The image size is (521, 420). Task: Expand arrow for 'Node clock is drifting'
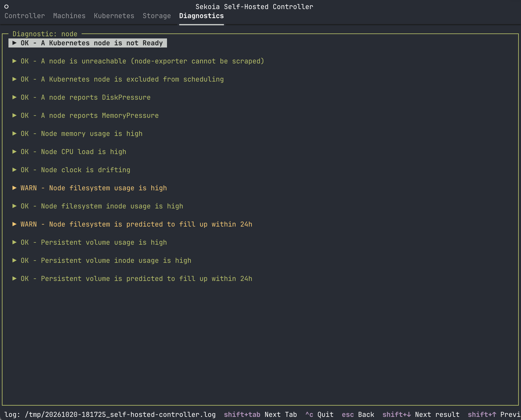point(14,170)
